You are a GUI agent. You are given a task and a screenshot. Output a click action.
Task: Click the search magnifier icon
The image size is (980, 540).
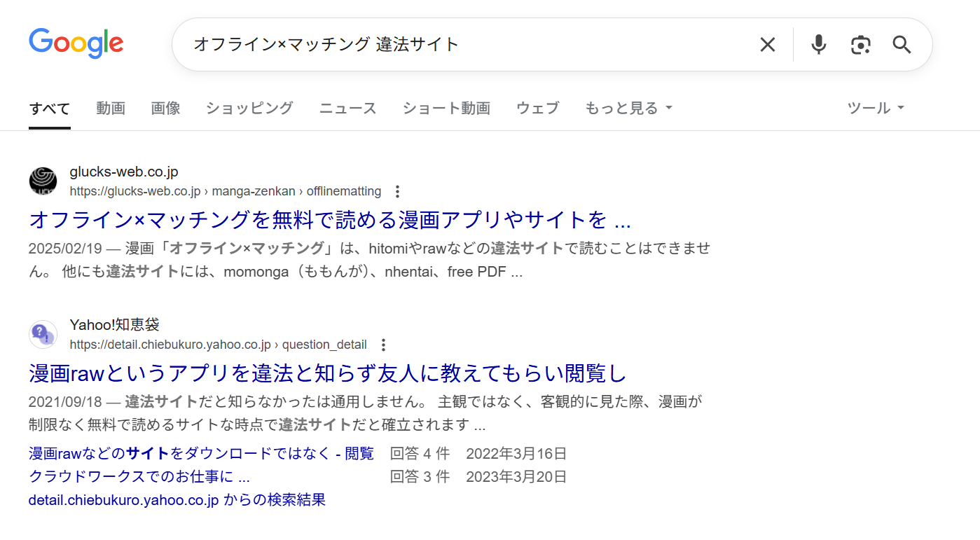tap(901, 44)
